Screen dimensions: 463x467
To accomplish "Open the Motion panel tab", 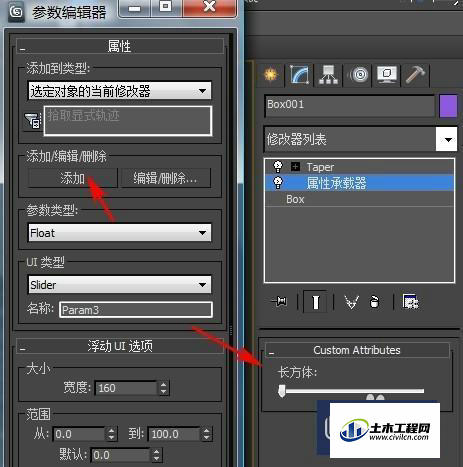I will (358, 75).
